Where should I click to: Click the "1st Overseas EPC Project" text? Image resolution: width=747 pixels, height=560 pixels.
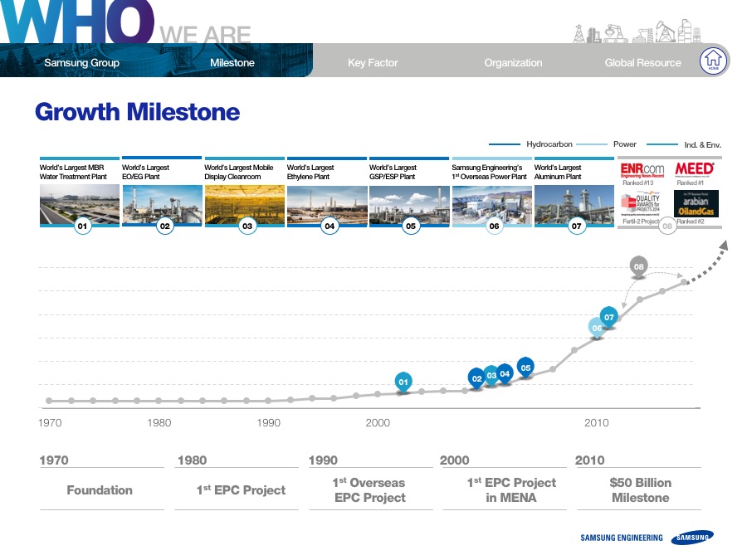pyautogui.click(x=369, y=490)
